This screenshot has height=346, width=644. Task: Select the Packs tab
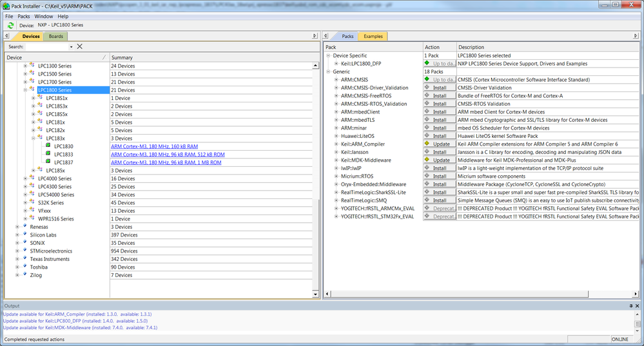coord(347,36)
